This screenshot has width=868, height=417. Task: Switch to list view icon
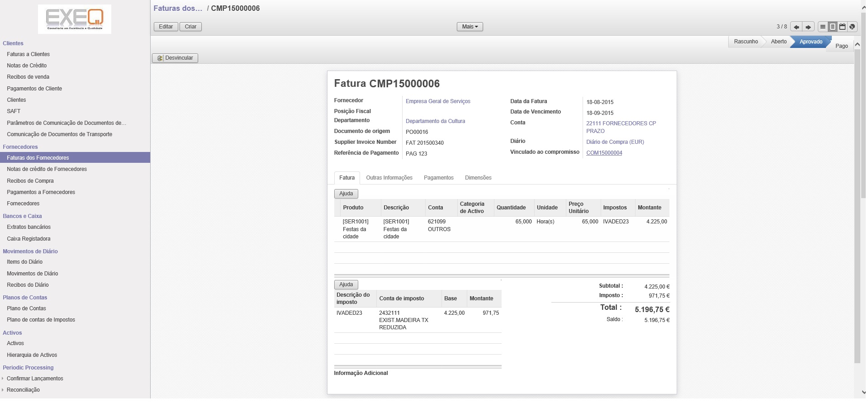pos(823,27)
